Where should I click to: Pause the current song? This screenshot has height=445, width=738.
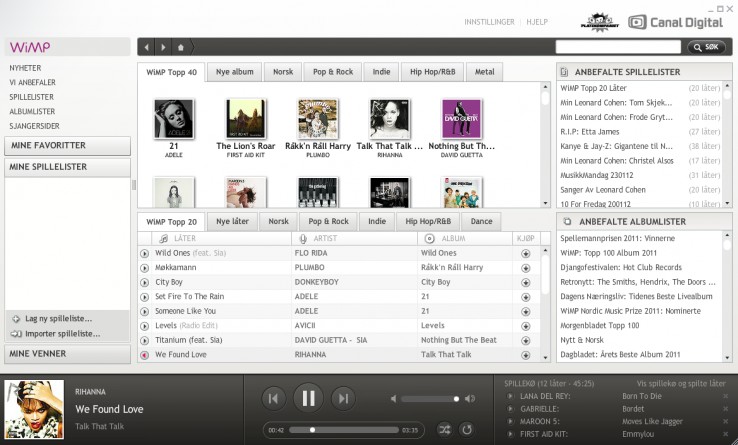click(x=308, y=398)
